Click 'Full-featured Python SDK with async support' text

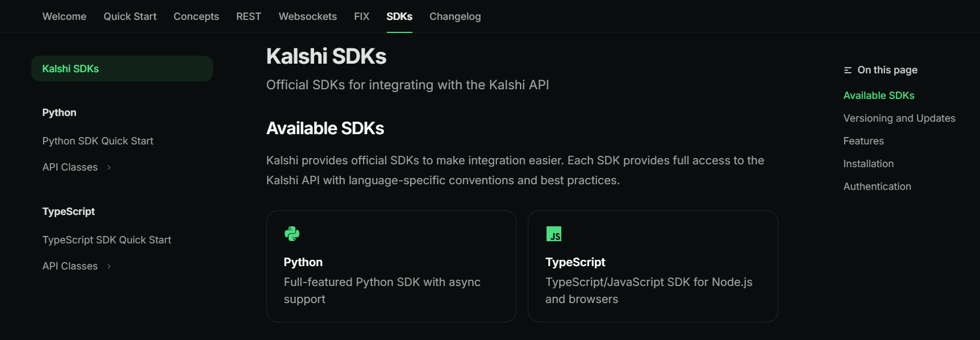point(382,291)
